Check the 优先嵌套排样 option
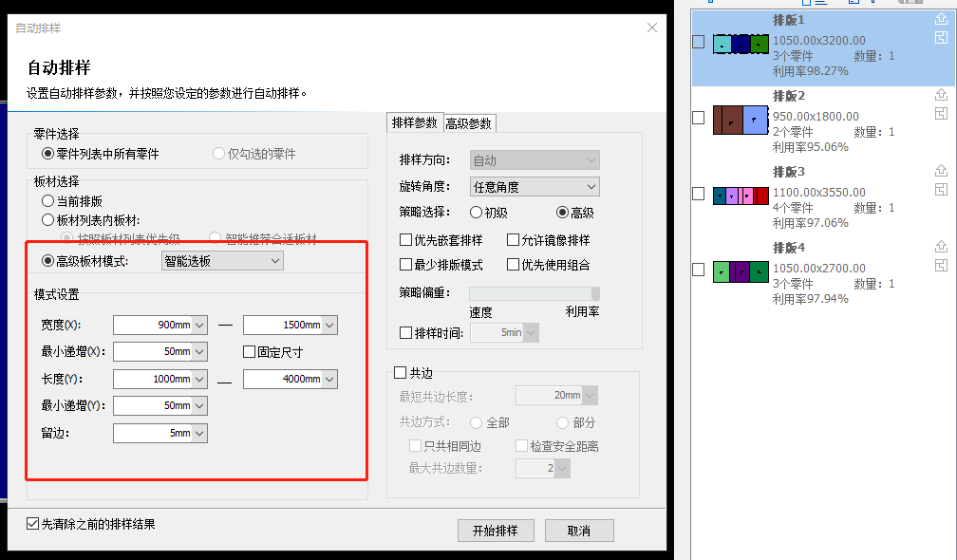 point(406,240)
